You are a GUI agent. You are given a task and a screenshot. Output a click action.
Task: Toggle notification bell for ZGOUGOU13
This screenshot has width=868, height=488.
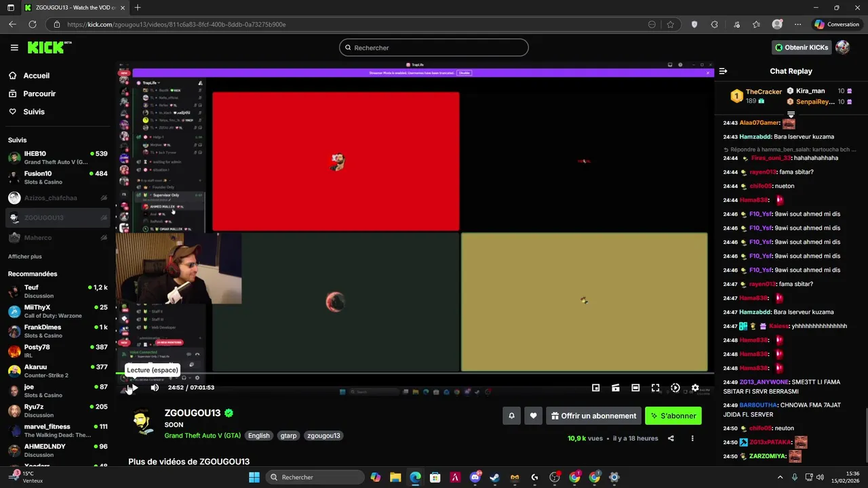[511, 416]
